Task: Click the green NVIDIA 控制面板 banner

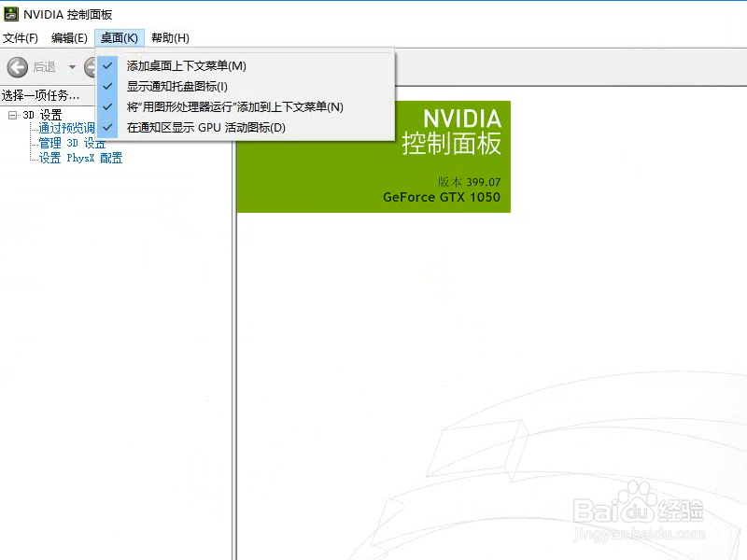Action: (x=373, y=157)
